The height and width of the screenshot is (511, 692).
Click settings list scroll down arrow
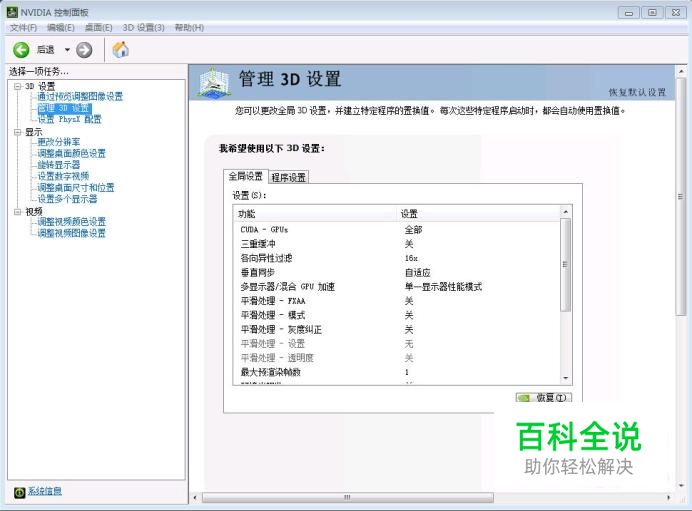pos(565,379)
